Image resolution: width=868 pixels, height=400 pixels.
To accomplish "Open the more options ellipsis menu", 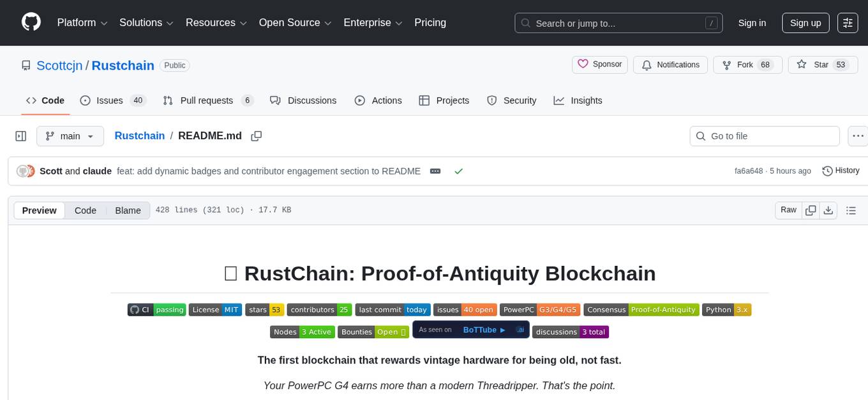I will (x=858, y=135).
